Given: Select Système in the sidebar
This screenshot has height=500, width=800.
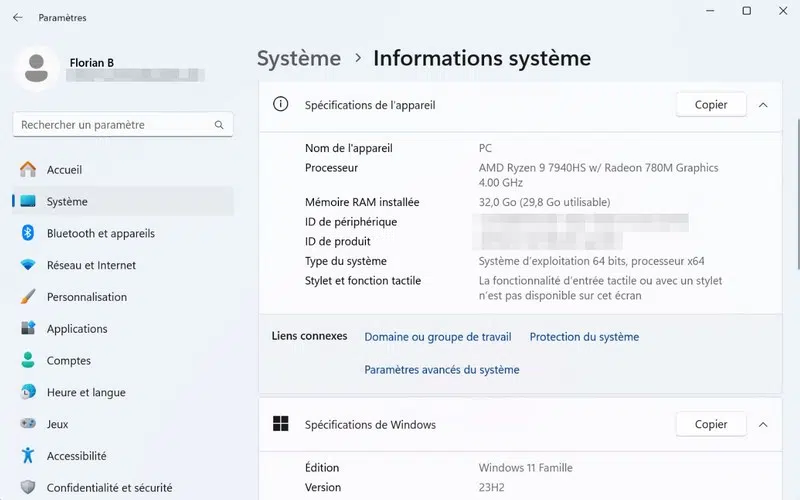Looking at the screenshot, I should (67, 202).
